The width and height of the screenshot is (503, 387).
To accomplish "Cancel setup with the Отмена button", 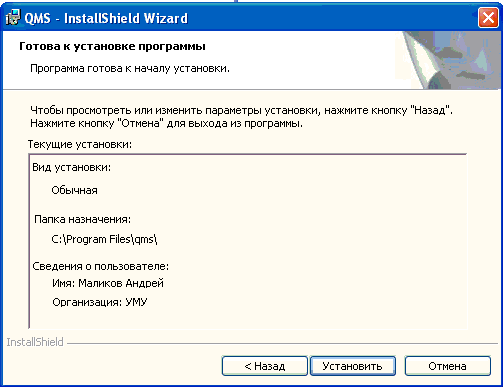I will click(x=447, y=366).
